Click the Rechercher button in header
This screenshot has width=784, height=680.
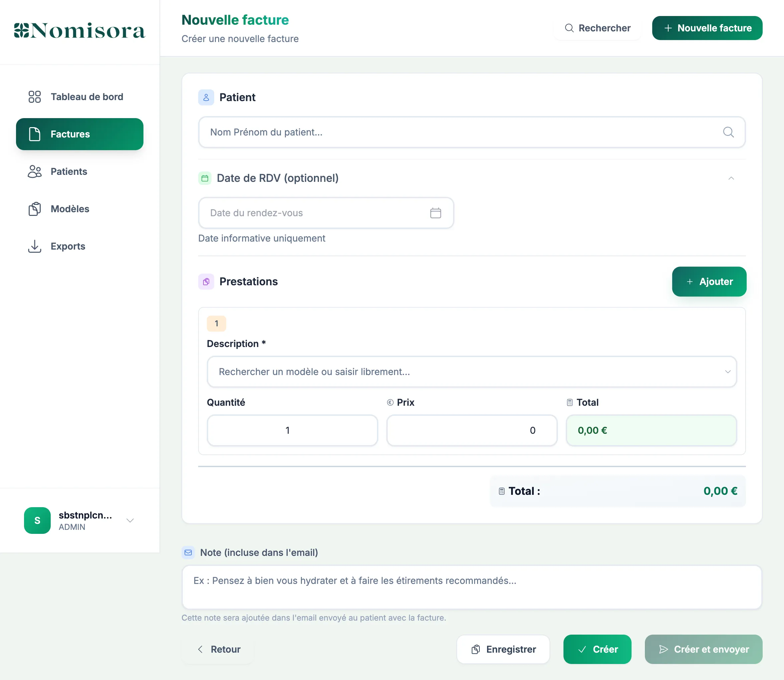point(597,28)
